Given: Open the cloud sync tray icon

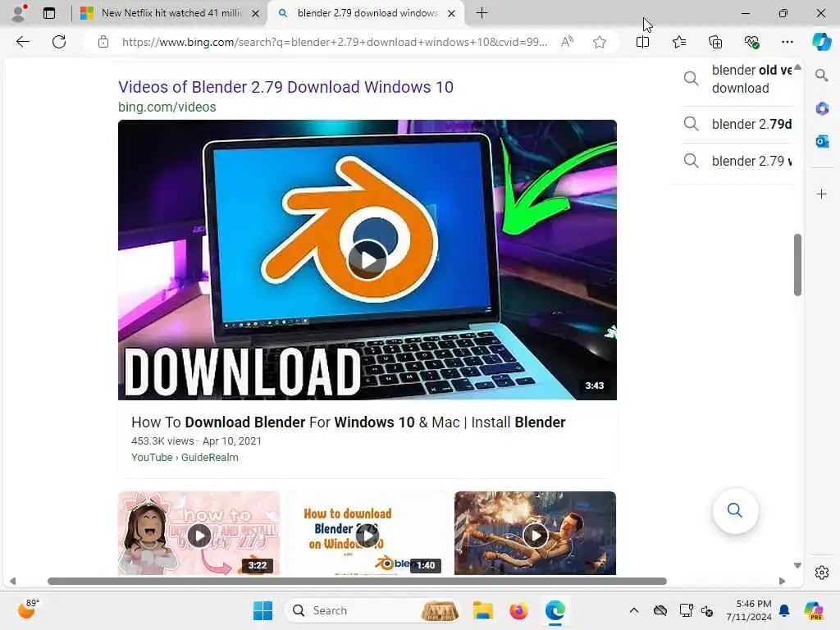Looking at the screenshot, I should [x=660, y=610].
